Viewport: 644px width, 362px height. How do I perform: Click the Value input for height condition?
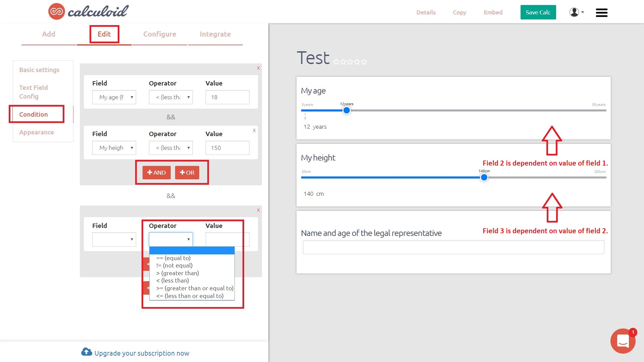(227, 147)
